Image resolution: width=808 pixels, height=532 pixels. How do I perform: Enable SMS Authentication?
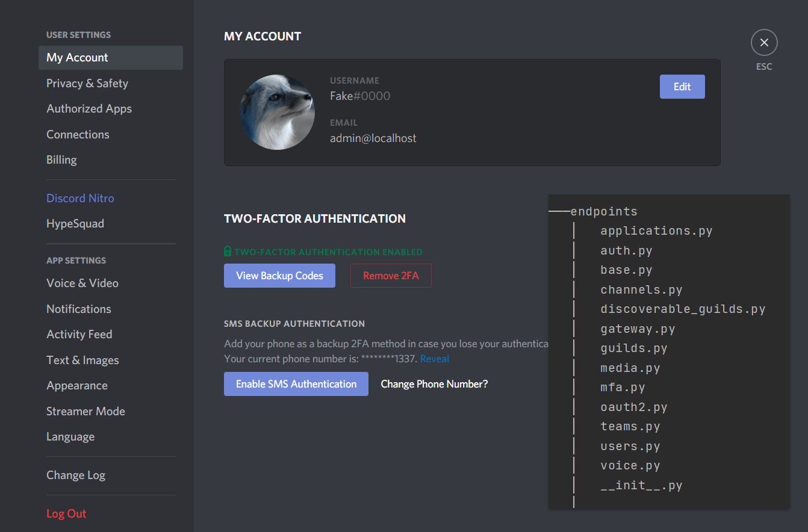coord(296,384)
